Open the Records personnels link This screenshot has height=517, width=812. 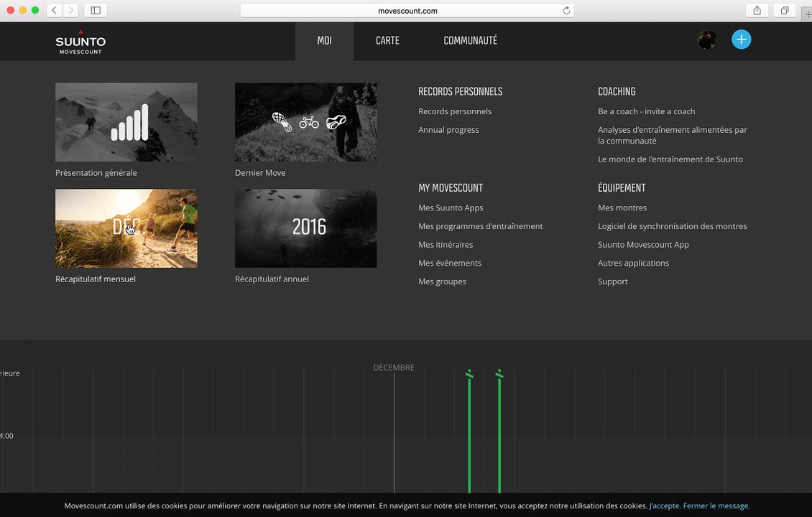pyautogui.click(x=455, y=111)
